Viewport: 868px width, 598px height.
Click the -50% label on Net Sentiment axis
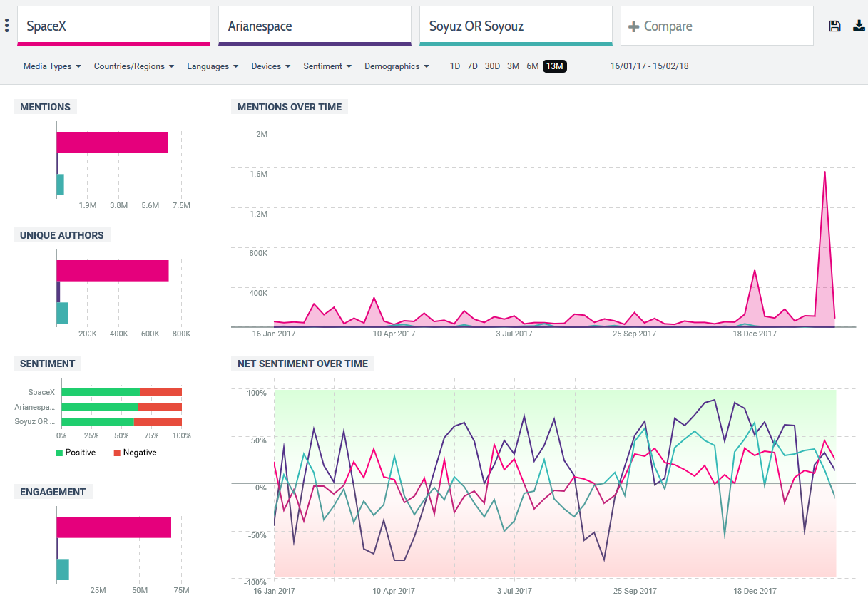click(257, 536)
